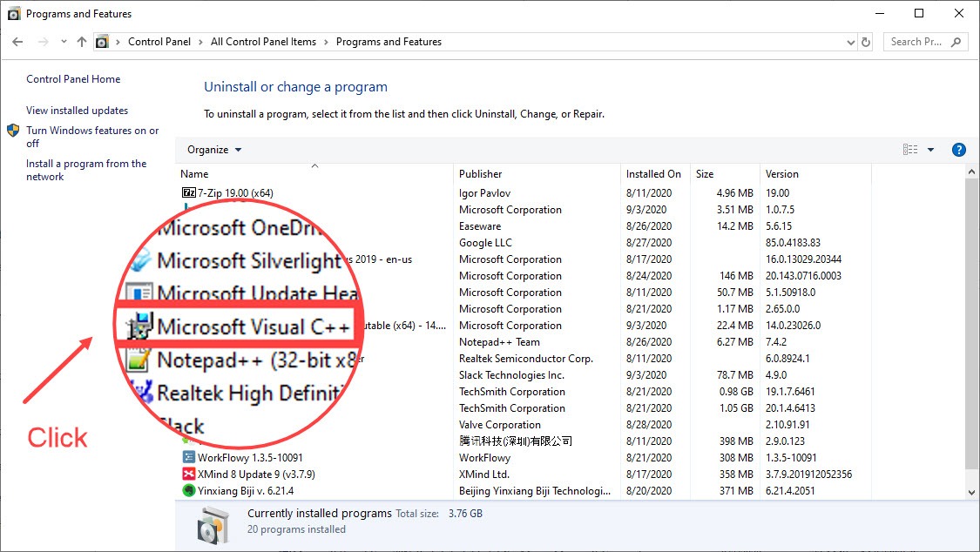Click the Programs and Features title bar icon
Image resolution: width=980 pixels, height=552 pixels.
[x=14, y=14]
